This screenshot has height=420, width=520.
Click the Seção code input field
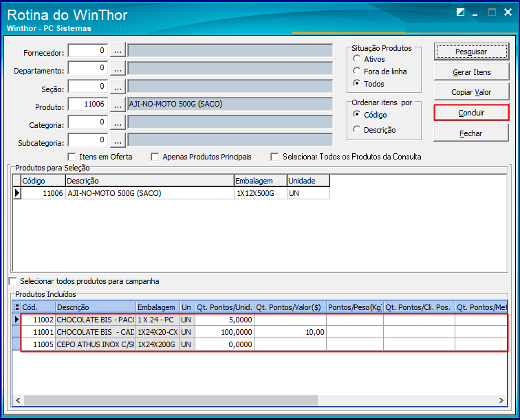point(88,87)
